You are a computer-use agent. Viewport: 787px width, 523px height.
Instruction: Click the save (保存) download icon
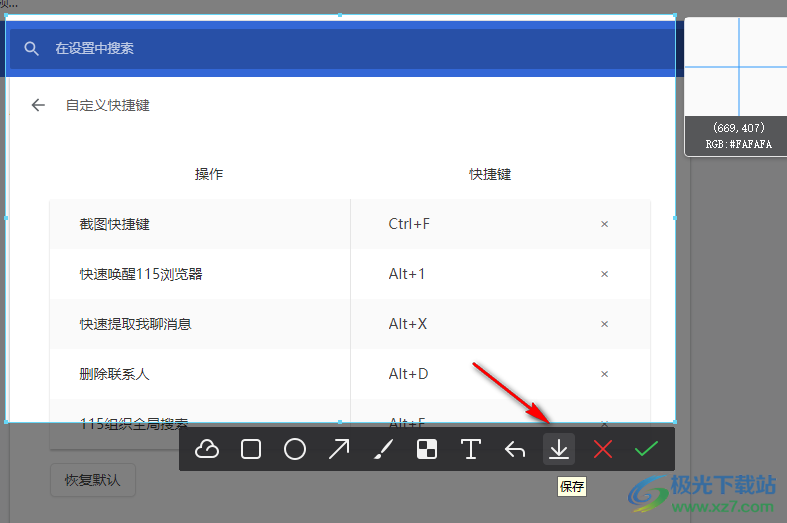pyautogui.click(x=559, y=449)
